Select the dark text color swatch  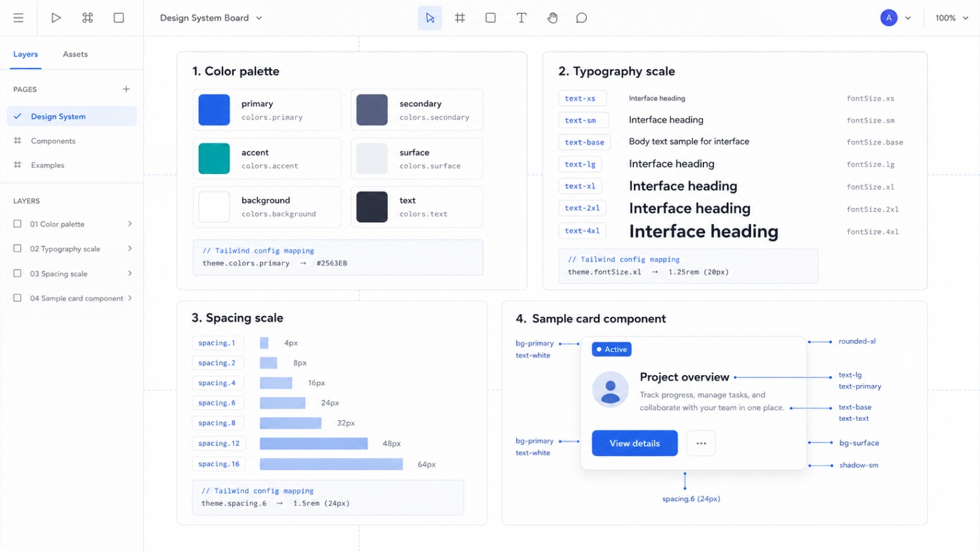[x=372, y=207]
